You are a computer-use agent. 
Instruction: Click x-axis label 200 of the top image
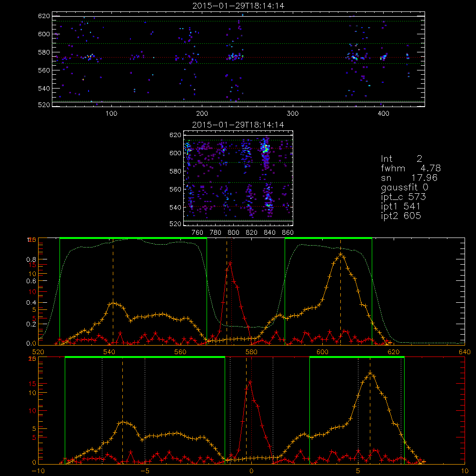click(202, 114)
